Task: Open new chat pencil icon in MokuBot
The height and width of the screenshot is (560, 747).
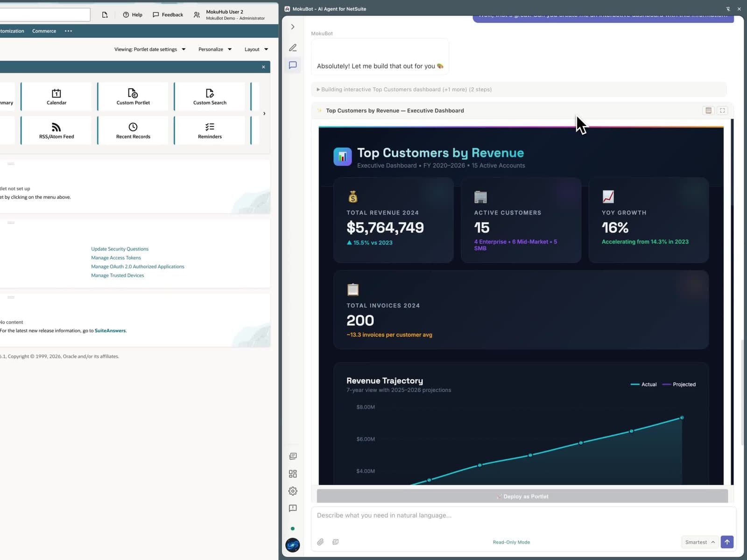Action: coord(293,48)
